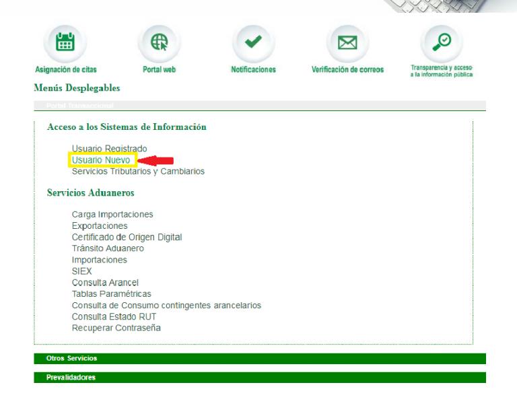The image size is (517, 420).
Task: Select the highlighted Usuario Nuevo link
Action: coord(101,160)
